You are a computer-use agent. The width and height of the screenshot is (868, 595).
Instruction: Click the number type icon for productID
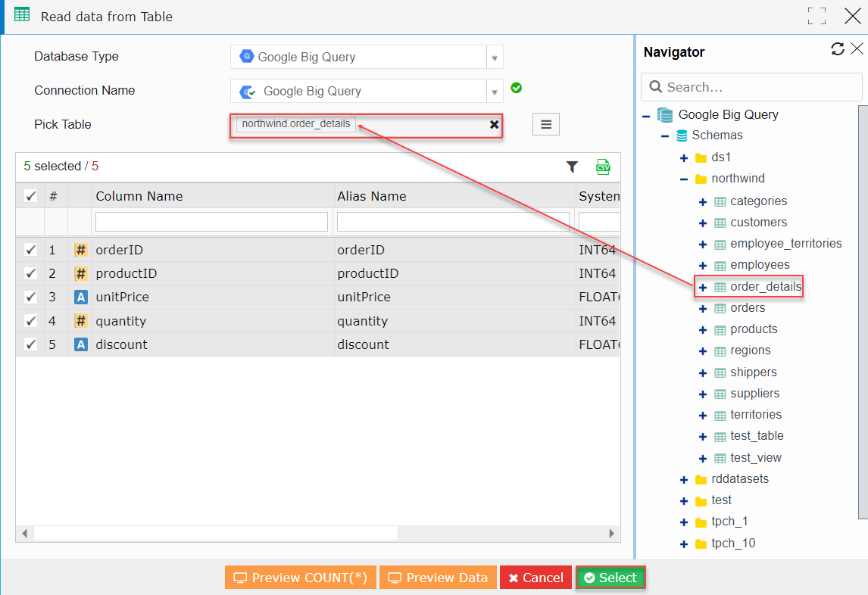pos(81,273)
